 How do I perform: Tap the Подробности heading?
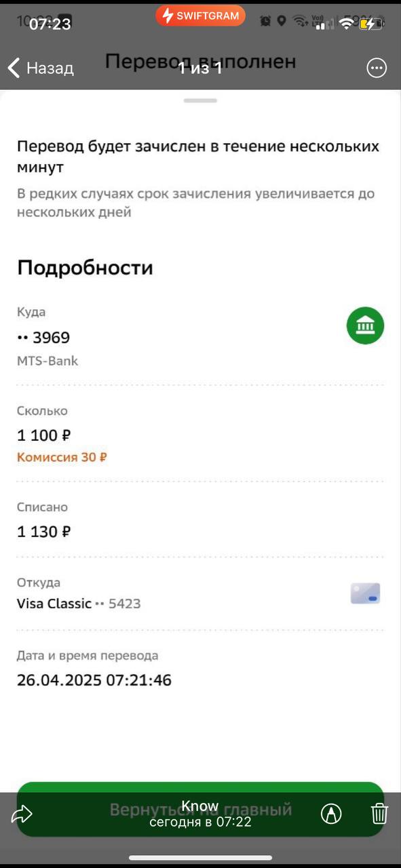point(85,268)
